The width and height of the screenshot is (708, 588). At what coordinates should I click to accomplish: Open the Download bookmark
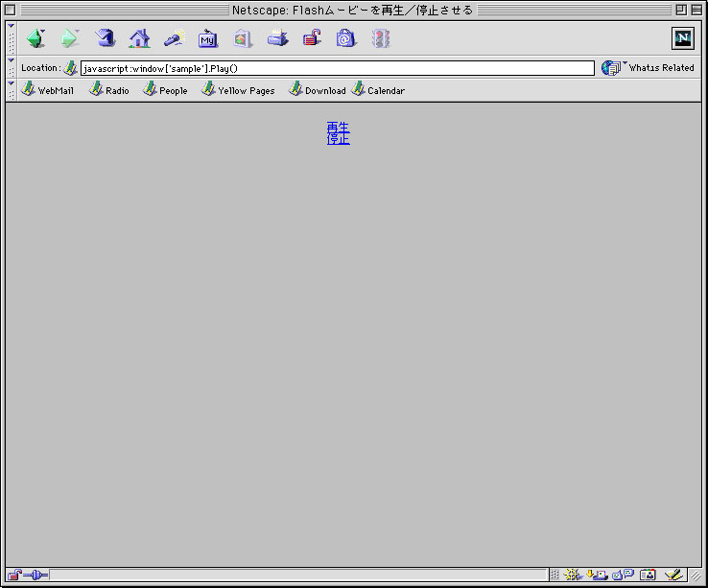pos(318,89)
